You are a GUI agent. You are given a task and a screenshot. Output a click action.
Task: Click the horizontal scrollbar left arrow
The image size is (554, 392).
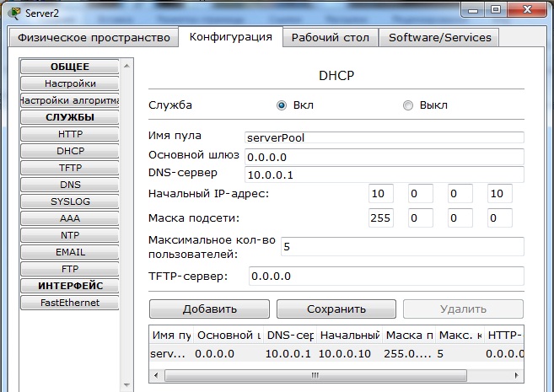156,375
